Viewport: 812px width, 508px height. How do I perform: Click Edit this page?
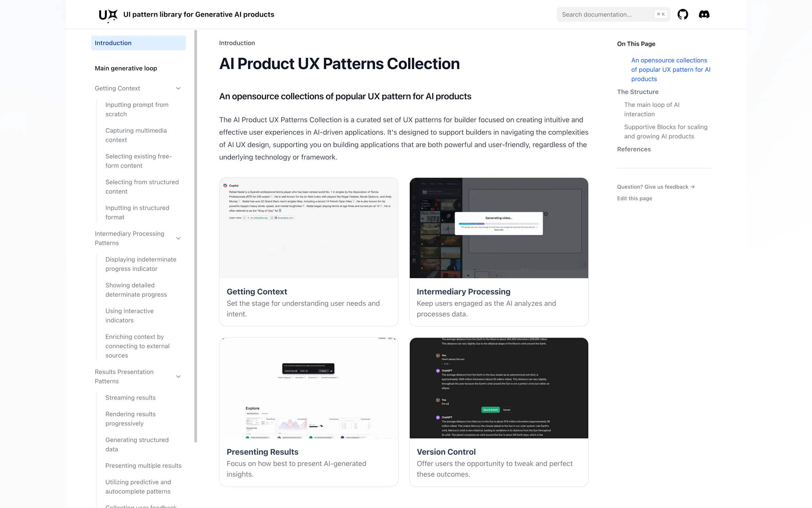click(635, 198)
